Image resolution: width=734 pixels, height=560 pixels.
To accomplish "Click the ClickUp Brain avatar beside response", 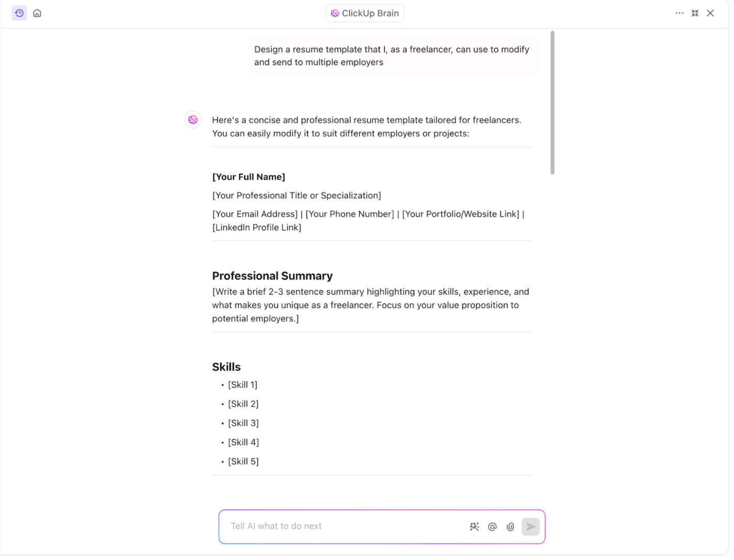I will point(193,120).
